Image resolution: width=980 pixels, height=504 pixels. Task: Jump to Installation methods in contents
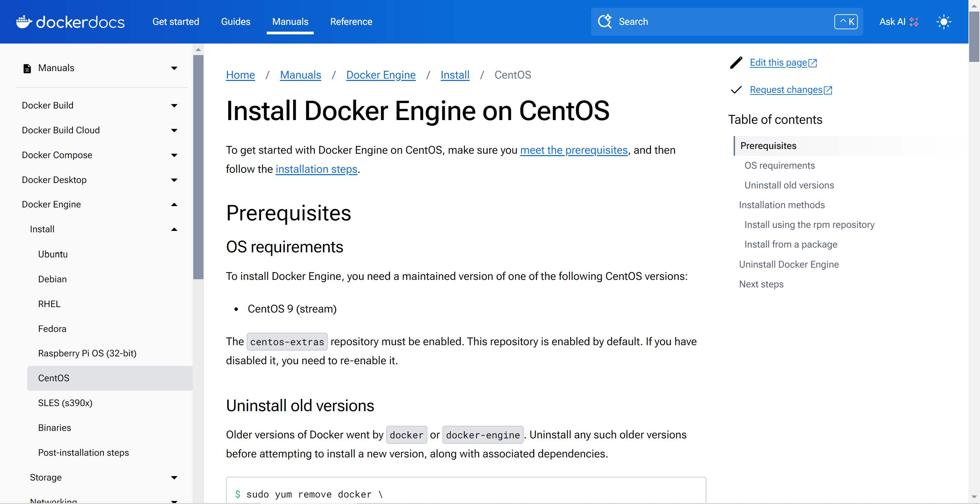782,205
